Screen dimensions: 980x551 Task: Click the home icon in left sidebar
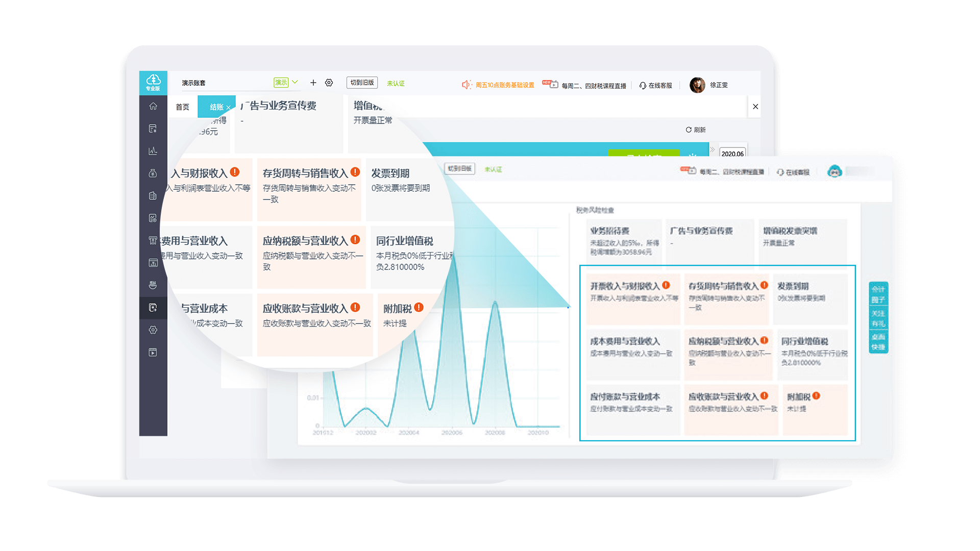(153, 106)
